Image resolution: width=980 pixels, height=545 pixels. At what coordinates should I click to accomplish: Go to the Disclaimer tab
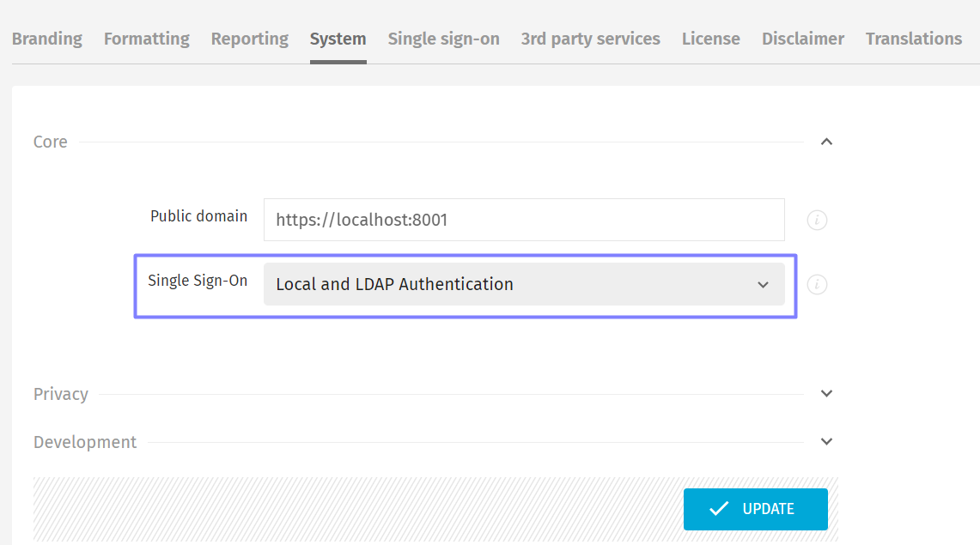coord(802,39)
